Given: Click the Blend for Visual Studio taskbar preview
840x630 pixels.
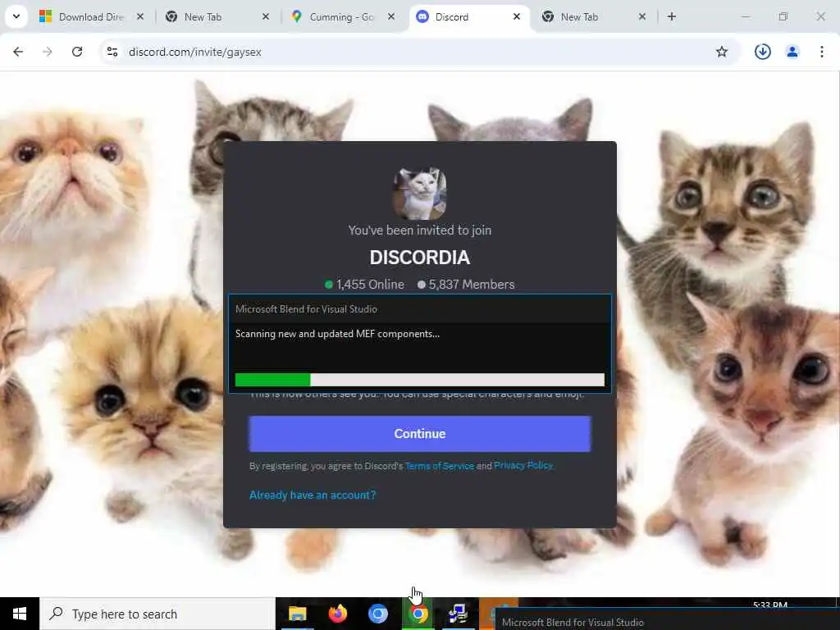Looking at the screenshot, I should click(667, 620).
